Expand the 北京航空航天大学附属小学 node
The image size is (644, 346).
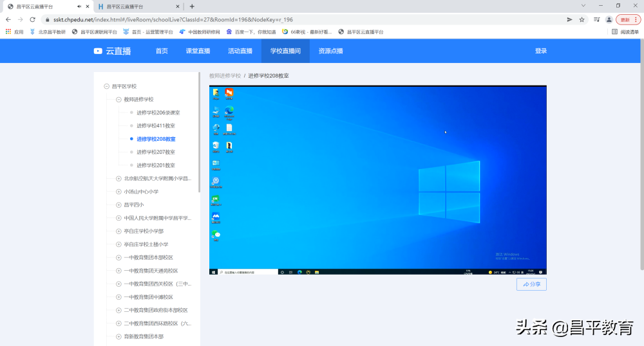pos(118,179)
